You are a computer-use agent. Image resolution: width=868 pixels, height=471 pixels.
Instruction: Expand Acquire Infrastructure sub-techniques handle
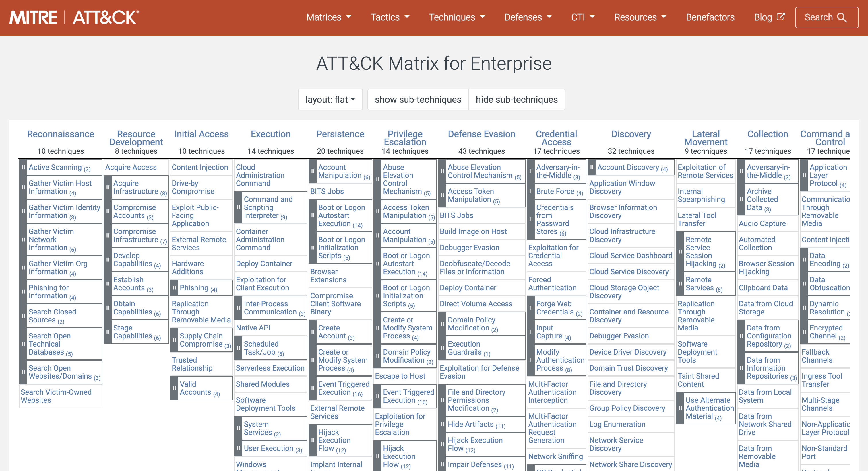tap(108, 187)
